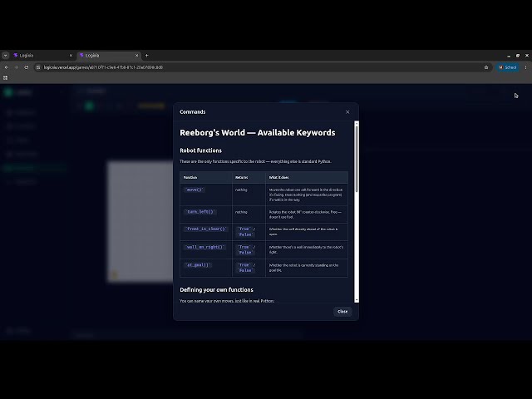Click the Robot functions heading
Viewport: 532px width, 399px height.
click(x=200, y=150)
